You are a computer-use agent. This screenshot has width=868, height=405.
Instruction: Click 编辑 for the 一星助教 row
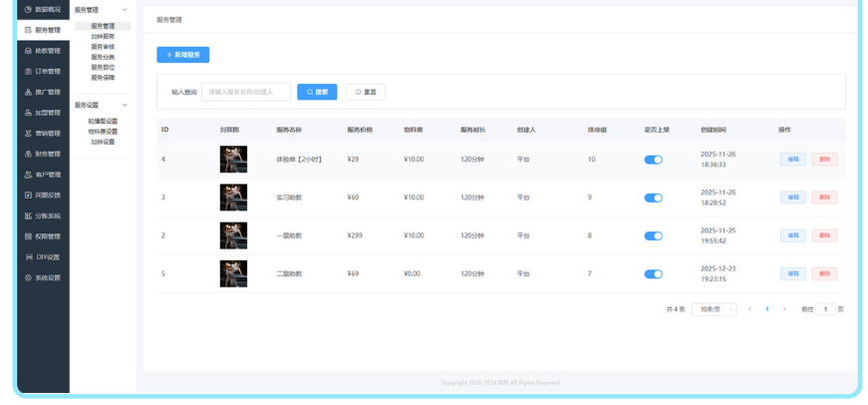792,235
